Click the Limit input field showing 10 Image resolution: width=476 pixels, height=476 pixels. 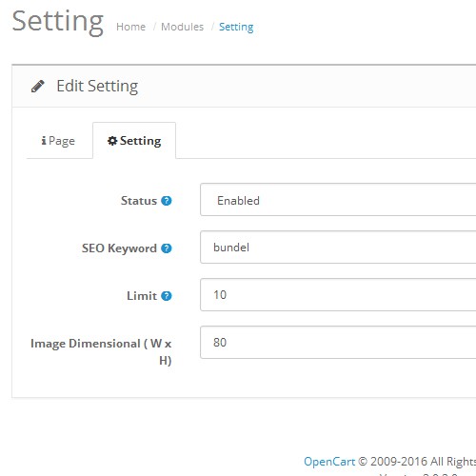click(x=338, y=295)
